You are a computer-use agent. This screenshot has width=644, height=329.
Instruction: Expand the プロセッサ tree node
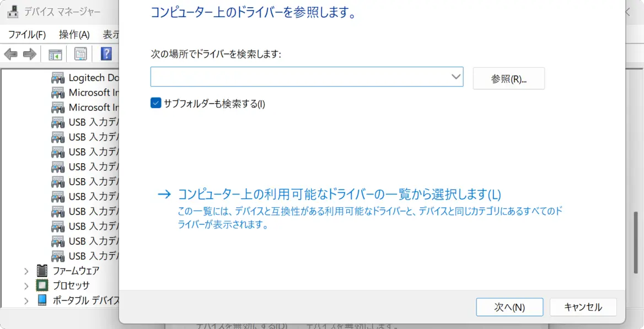click(x=26, y=286)
